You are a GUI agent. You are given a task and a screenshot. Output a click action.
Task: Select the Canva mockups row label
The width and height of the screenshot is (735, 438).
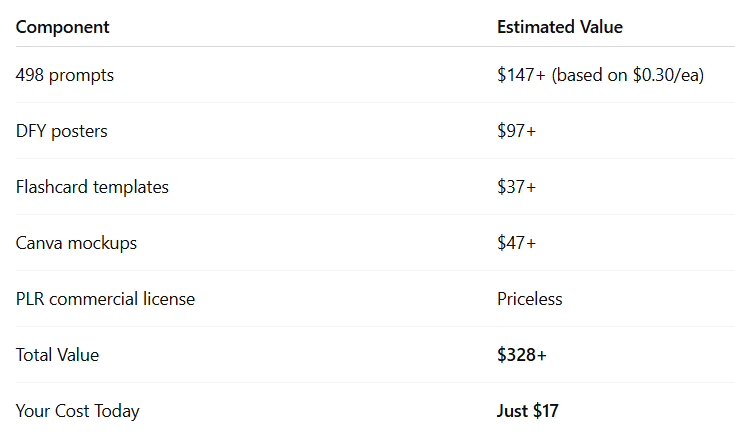76,243
